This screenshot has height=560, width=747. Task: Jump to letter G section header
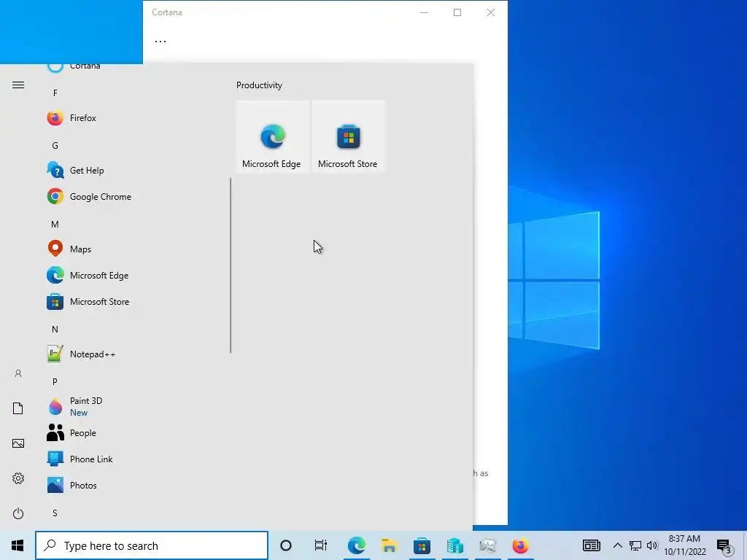(x=55, y=146)
